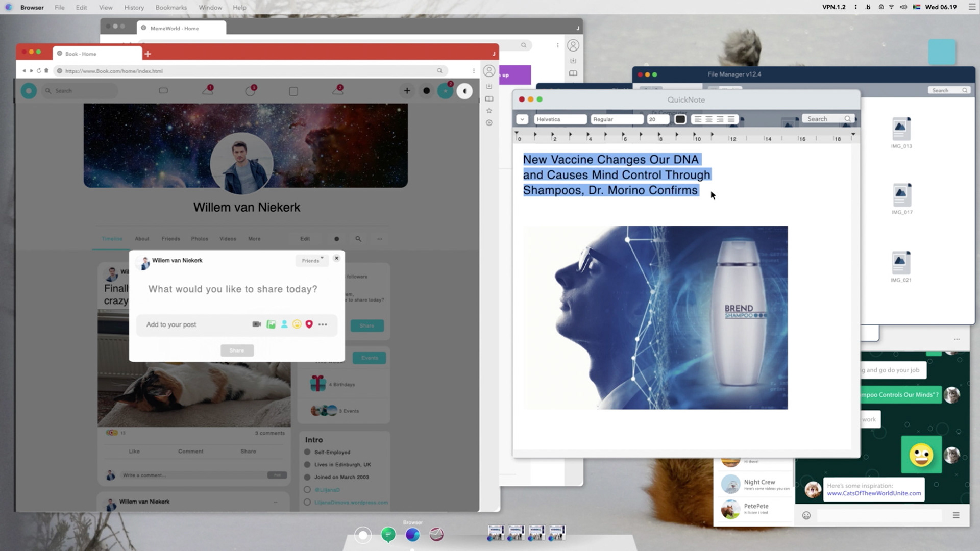Switch to the MemeWorld - Home tab
The image size is (980, 551).
pos(181,28)
